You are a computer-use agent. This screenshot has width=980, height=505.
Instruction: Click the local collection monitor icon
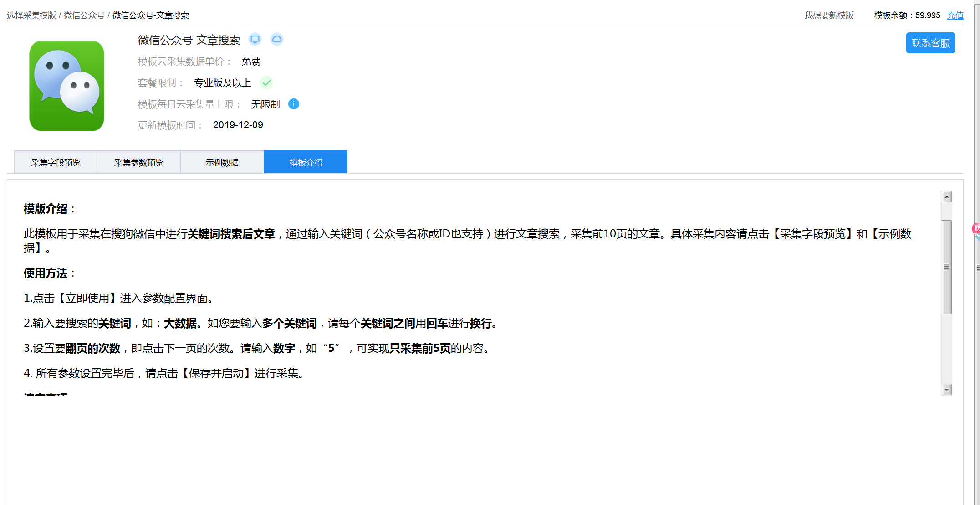pyautogui.click(x=255, y=40)
